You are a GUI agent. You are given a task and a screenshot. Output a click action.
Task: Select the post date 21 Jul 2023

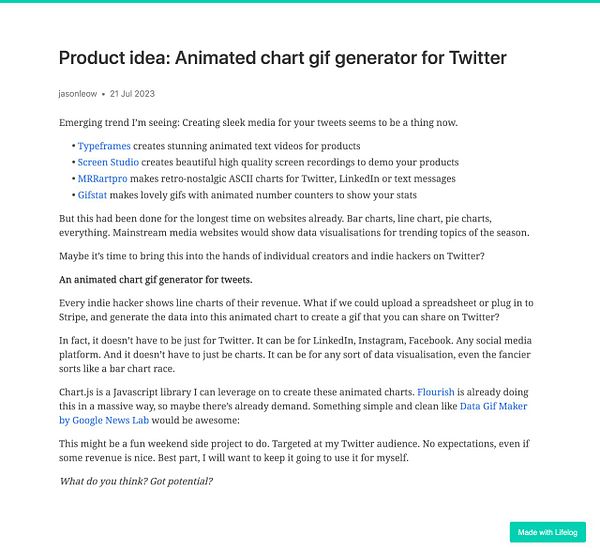coord(133,94)
